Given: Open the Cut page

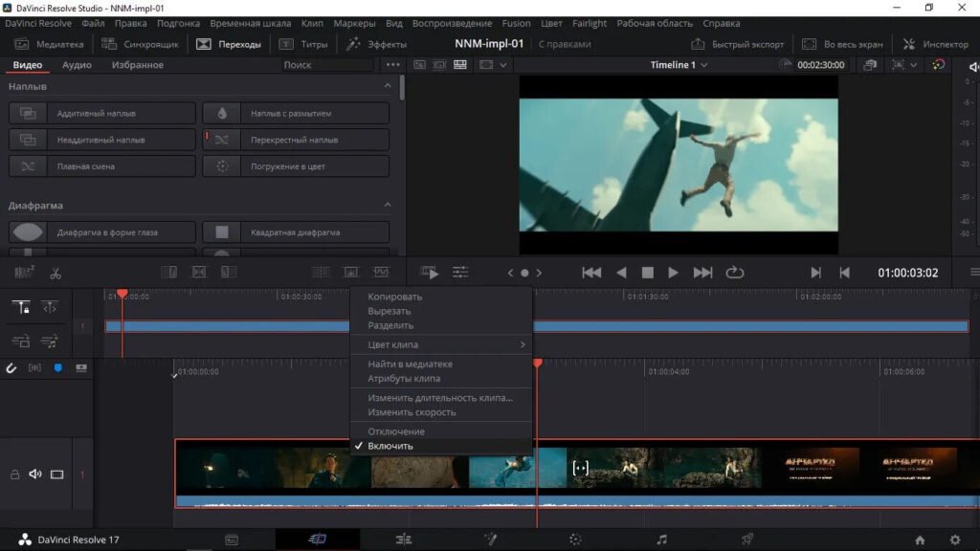Looking at the screenshot, I should 318,540.
